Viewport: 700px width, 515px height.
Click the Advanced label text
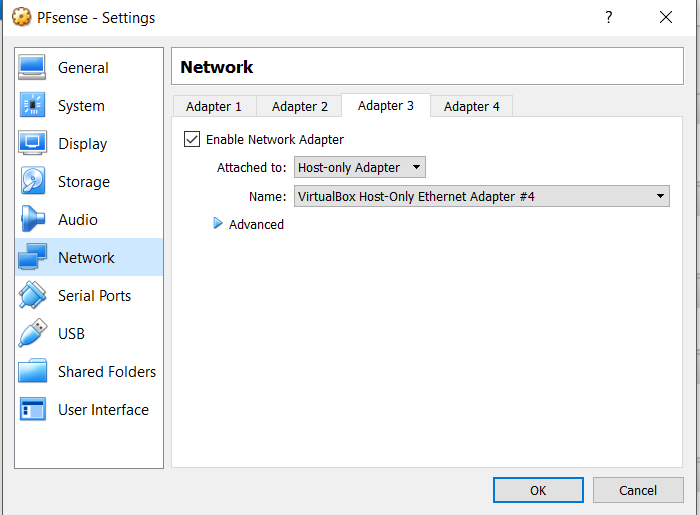(x=256, y=224)
